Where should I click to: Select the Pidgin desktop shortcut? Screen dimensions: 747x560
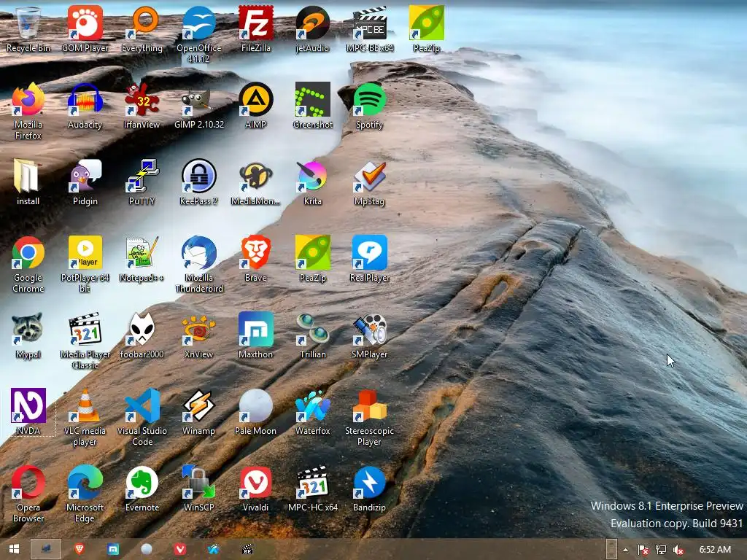85,182
